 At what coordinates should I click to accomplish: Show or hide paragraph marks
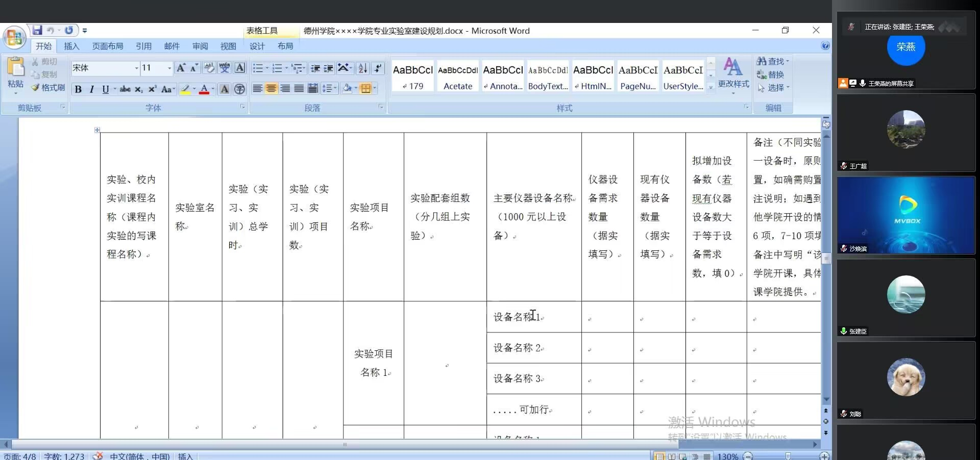point(378,68)
